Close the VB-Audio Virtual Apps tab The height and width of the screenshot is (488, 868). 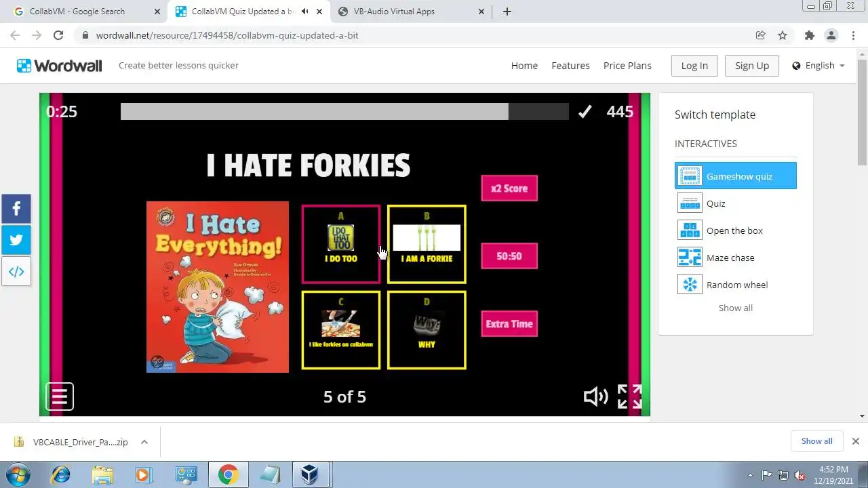481,12
